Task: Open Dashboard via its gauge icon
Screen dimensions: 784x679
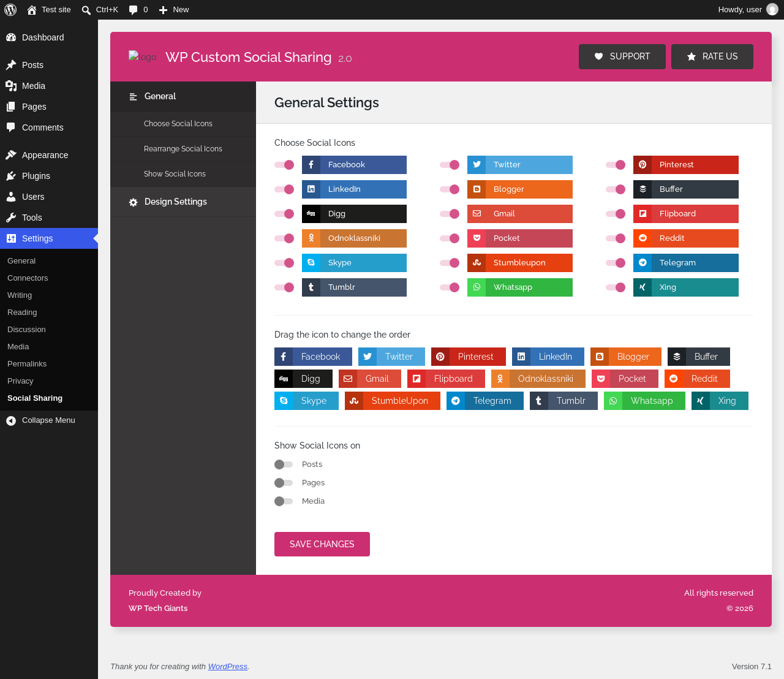Action: [11, 37]
